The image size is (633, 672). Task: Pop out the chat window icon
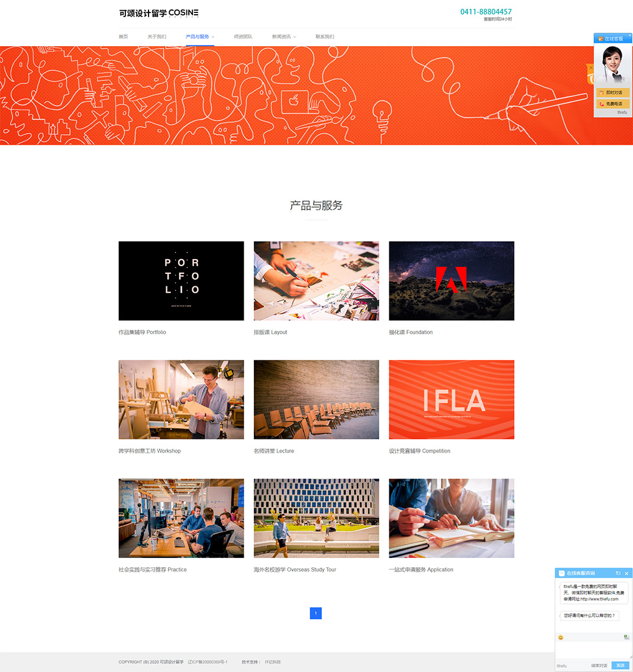(x=618, y=573)
